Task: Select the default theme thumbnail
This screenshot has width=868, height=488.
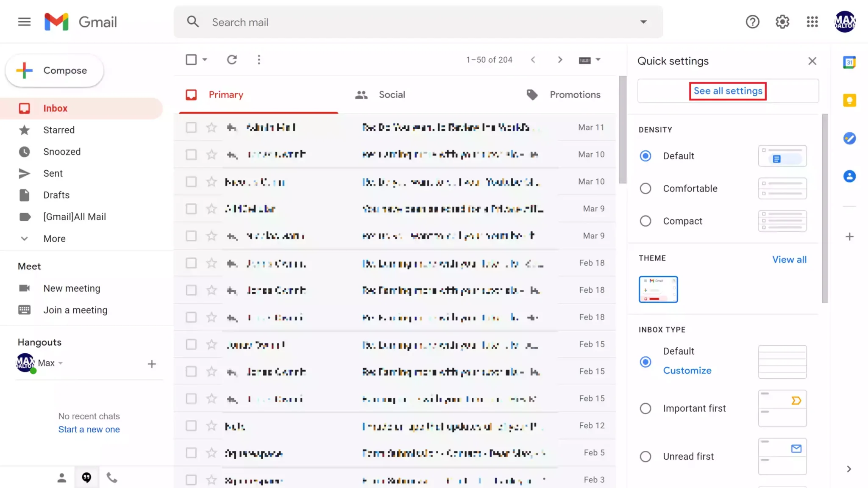Action: (658, 289)
